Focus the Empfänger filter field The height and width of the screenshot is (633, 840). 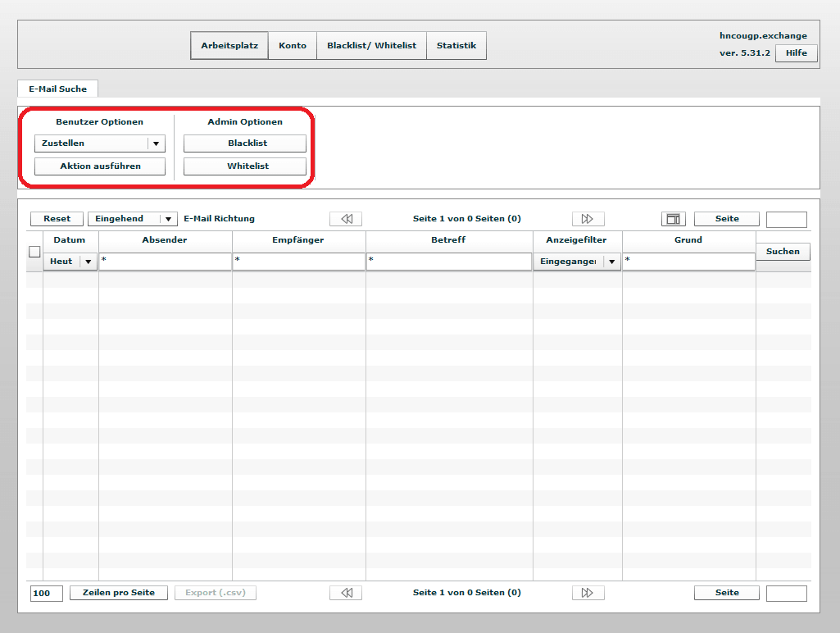[x=299, y=262]
